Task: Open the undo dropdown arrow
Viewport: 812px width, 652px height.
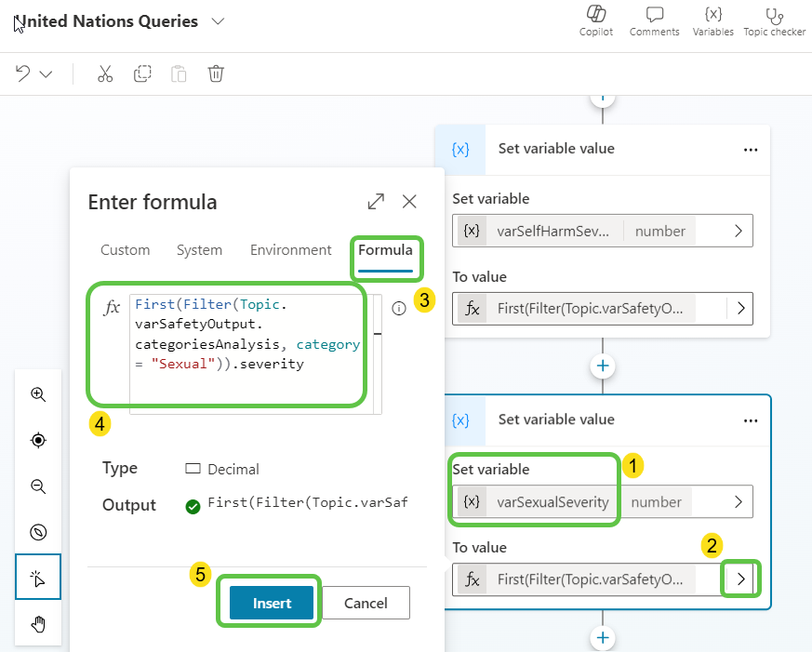Action: pyautogui.click(x=46, y=74)
